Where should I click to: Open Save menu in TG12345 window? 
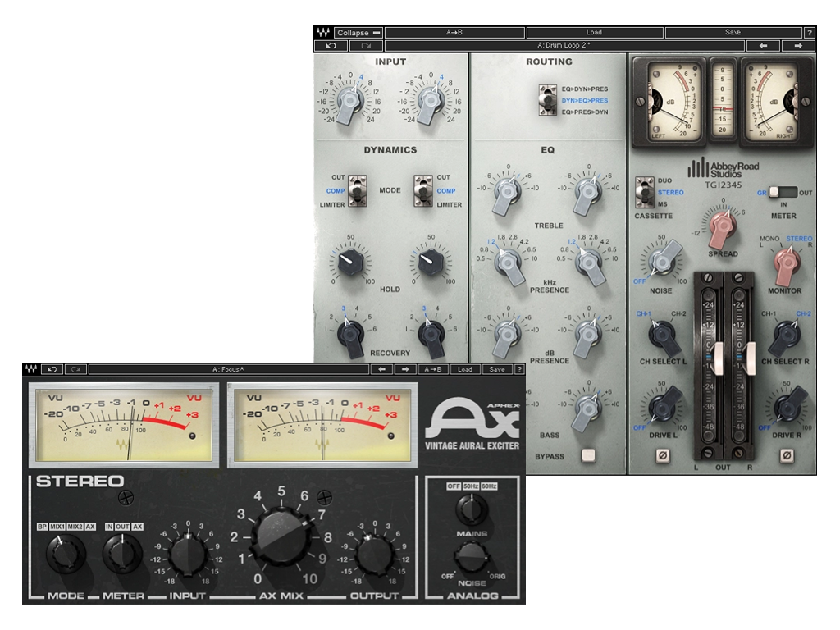point(733,33)
